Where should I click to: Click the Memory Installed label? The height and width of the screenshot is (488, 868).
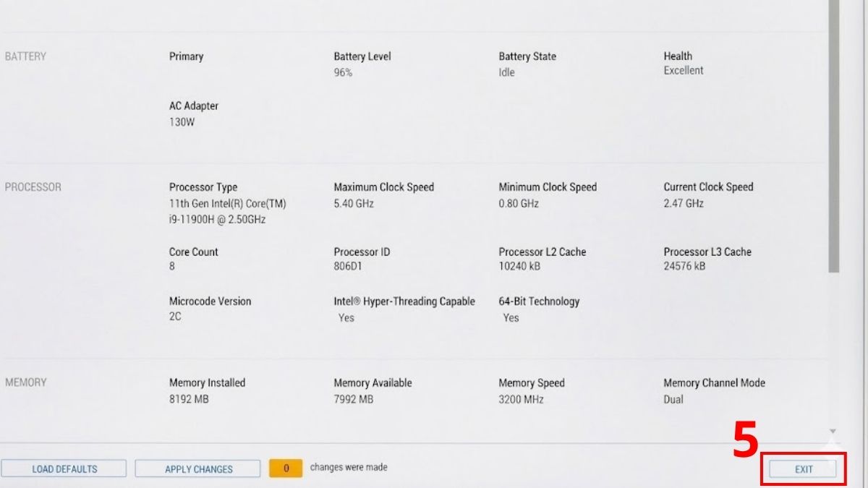click(x=207, y=383)
